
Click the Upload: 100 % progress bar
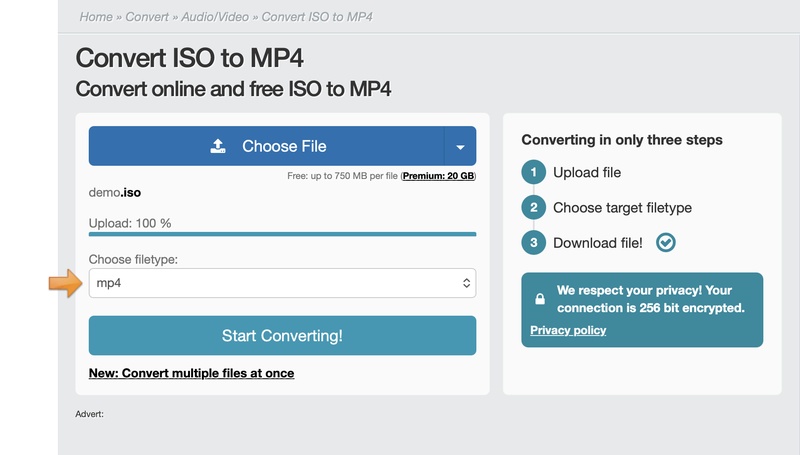tap(282, 234)
